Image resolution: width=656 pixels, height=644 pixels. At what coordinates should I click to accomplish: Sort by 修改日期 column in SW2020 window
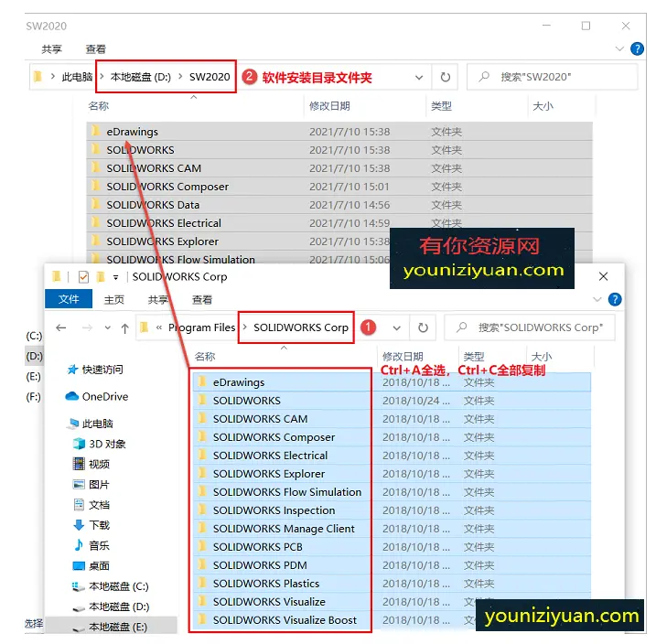click(x=329, y=106)
